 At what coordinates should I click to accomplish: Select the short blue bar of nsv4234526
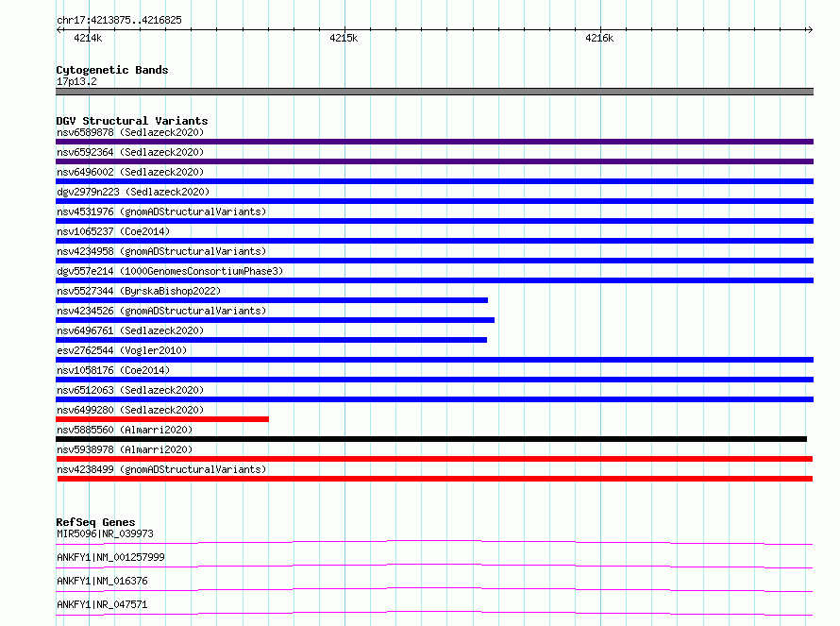tap(275, 320)
